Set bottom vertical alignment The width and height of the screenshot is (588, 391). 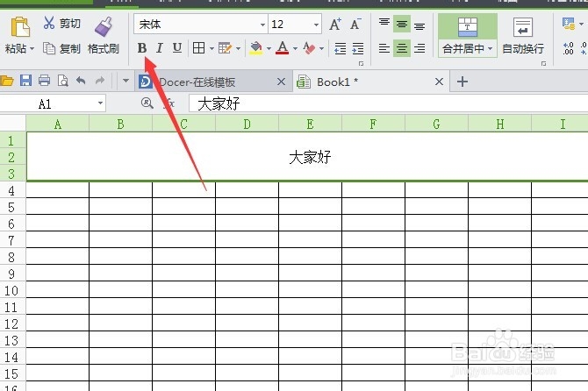[x=419, y=26]
